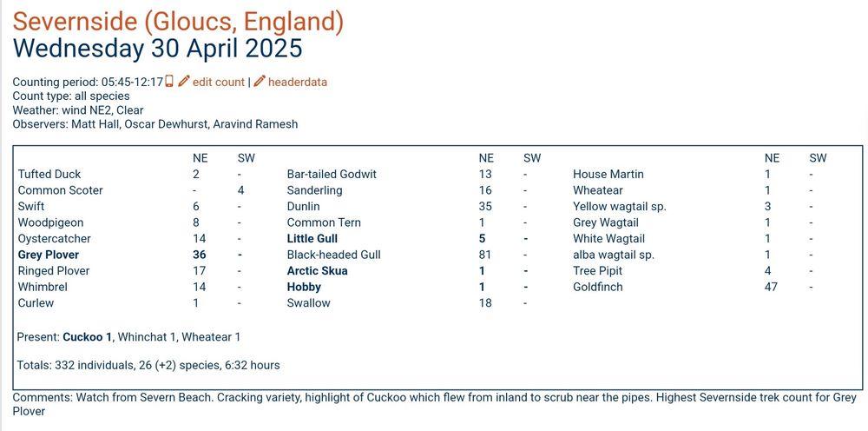
Task: Open the headerdata link
Action: 298,82
